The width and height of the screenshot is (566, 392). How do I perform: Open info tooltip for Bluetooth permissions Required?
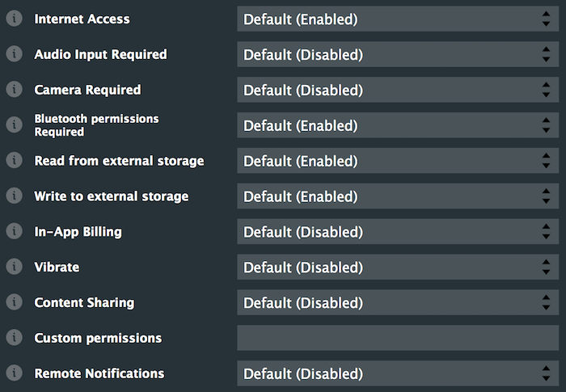[x=14, y=125]
